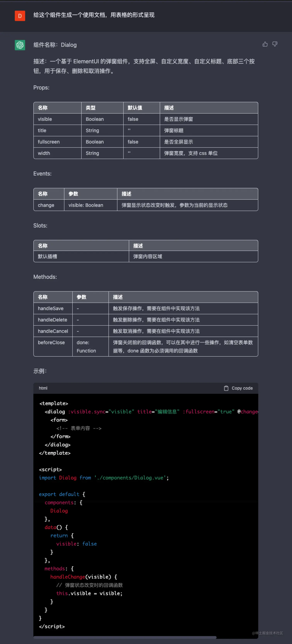The image size is (292, 644).
Task: Click the horizontal scrollbar under the code
Action: tap(125, 637)
